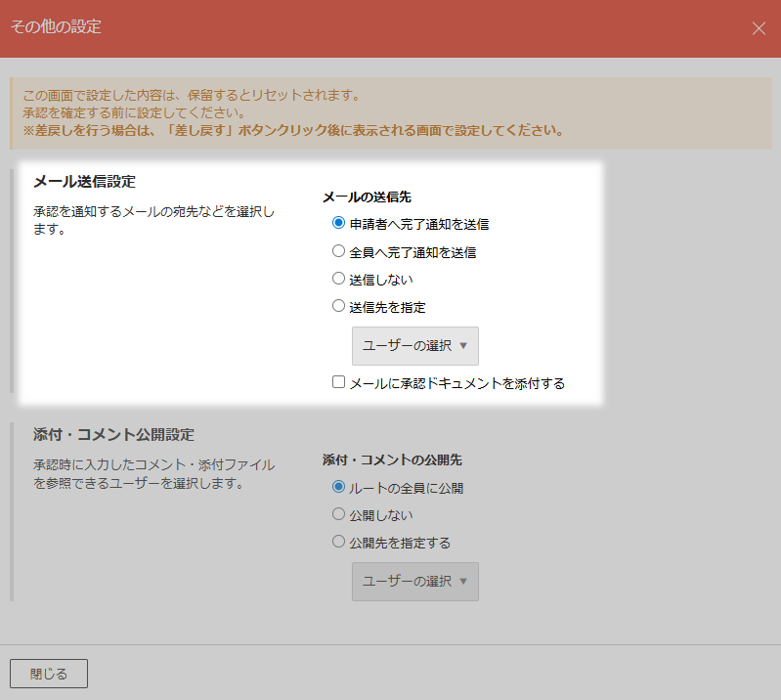Click the メール送信設定 section heading
781x700 pixels.
[x=84, y=182]
